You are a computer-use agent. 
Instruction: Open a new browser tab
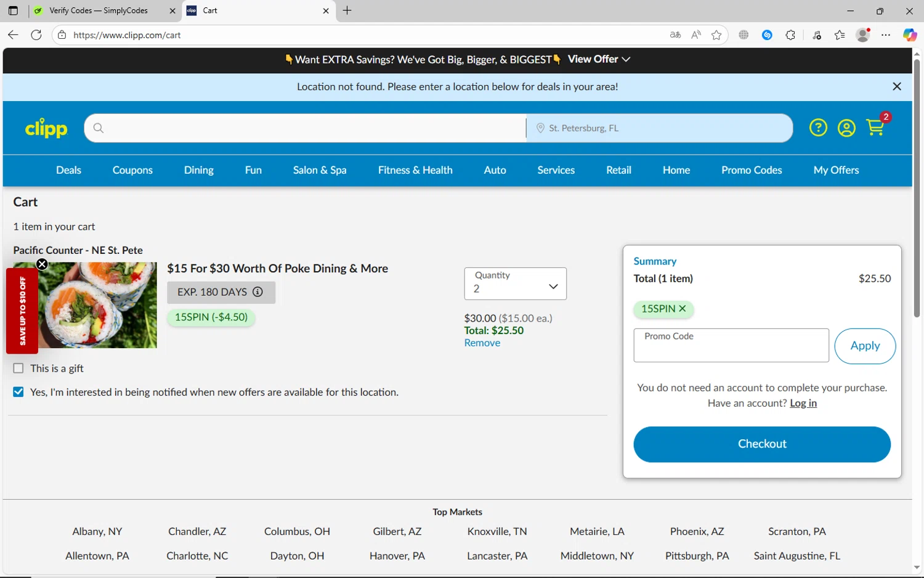click(x=347, y=10)
